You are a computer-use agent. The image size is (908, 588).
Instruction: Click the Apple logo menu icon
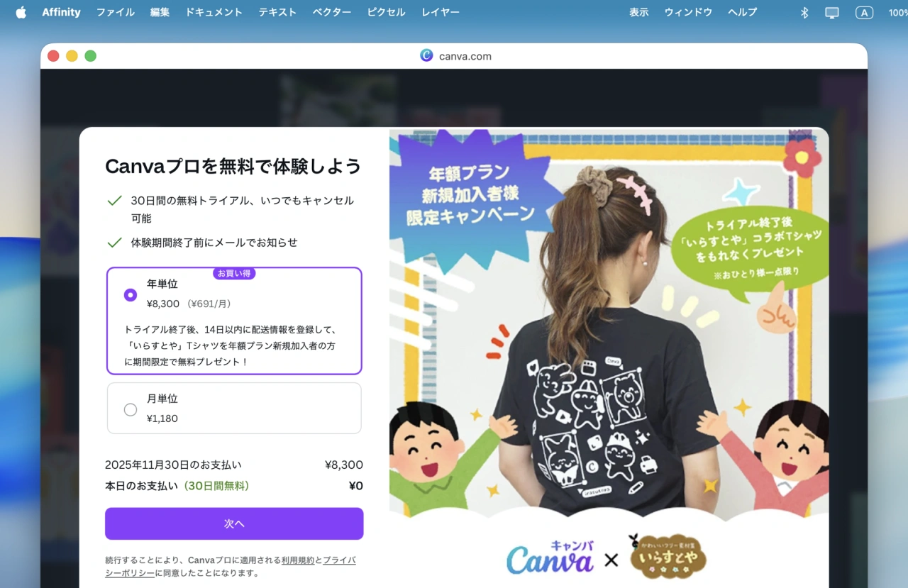(x=21, y=12)
